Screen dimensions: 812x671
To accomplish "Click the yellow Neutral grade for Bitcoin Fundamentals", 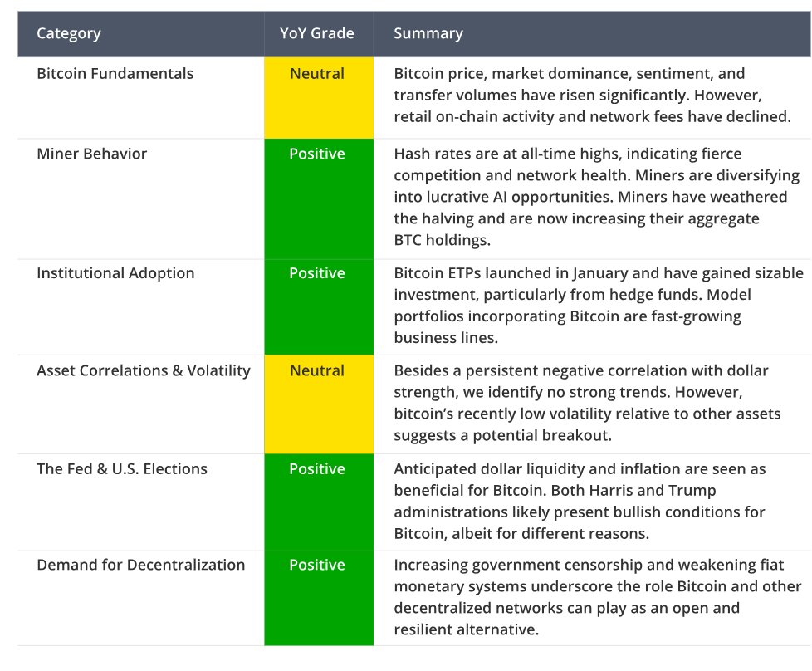I will tap(319, 97).
